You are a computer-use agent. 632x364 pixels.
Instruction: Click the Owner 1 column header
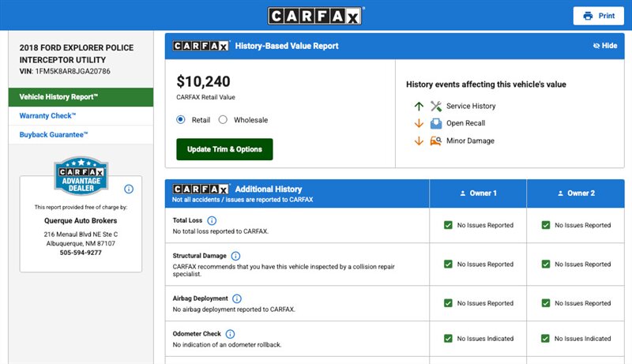478,193
